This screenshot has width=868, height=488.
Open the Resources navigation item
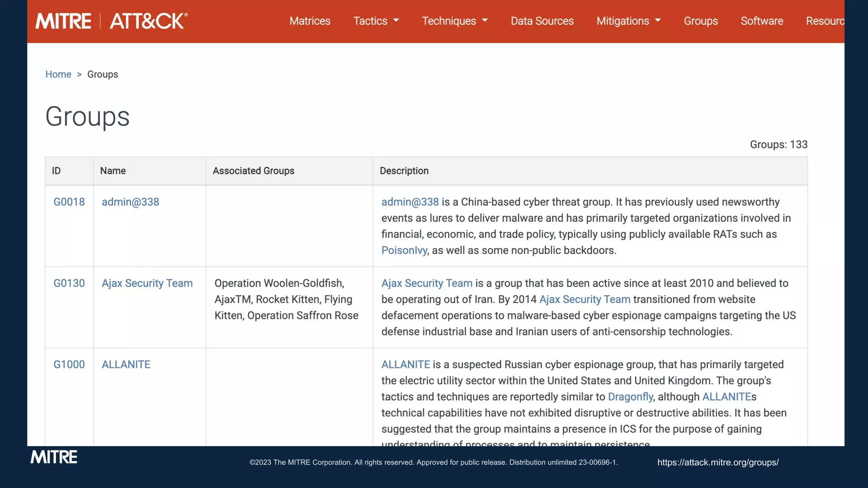[825, 21]
